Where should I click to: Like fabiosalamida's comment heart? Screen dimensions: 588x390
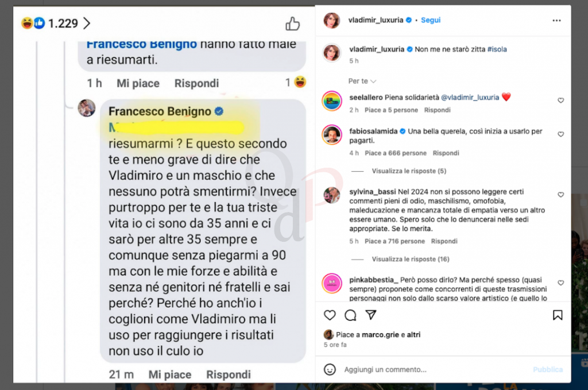point(560,134)
